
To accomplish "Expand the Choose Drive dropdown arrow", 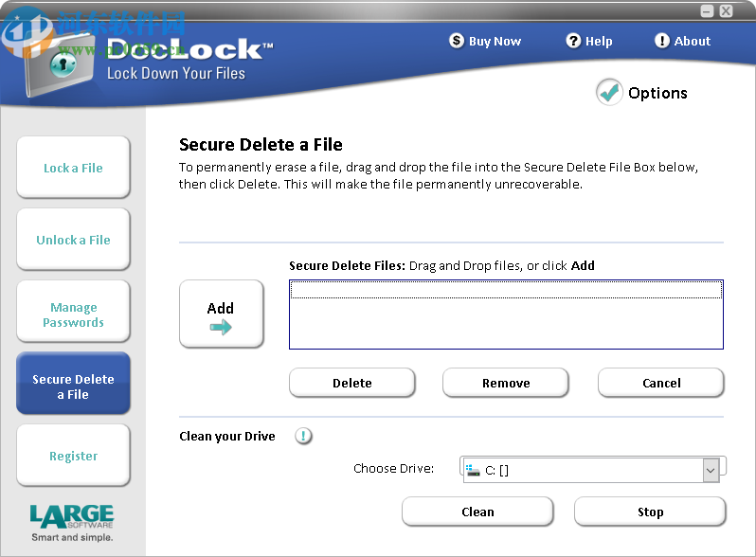I will coord(711,470).
